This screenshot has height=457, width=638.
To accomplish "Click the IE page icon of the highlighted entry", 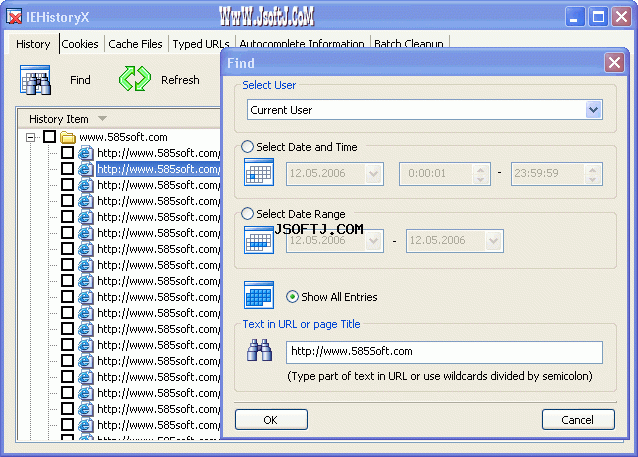I will click(x=85, y=169).
